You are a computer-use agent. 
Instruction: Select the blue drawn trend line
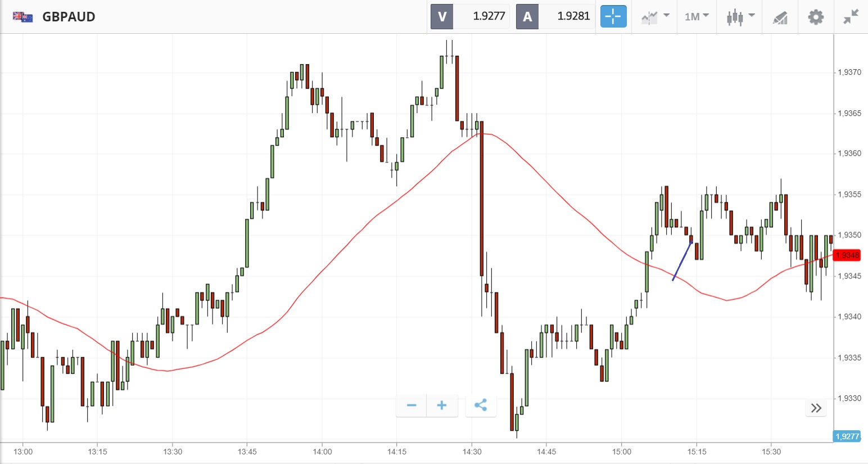682,260
